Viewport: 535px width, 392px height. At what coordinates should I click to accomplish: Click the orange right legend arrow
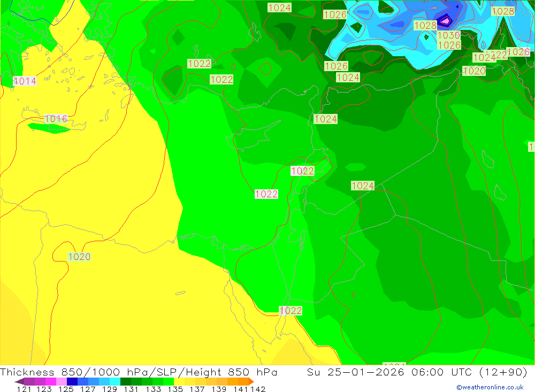251,381
